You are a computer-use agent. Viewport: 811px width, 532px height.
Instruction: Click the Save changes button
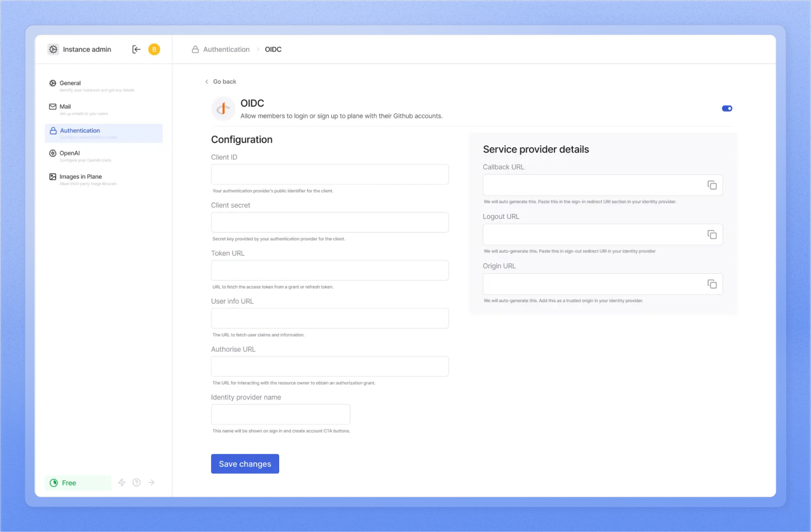[x=245, y=464]
